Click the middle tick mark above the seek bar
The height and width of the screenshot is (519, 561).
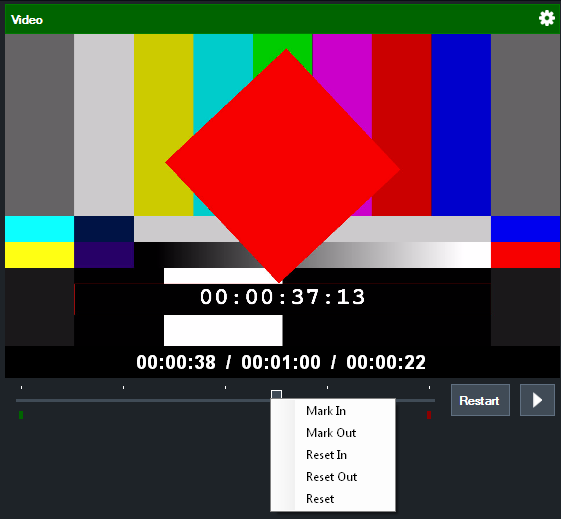click(225, 387)
